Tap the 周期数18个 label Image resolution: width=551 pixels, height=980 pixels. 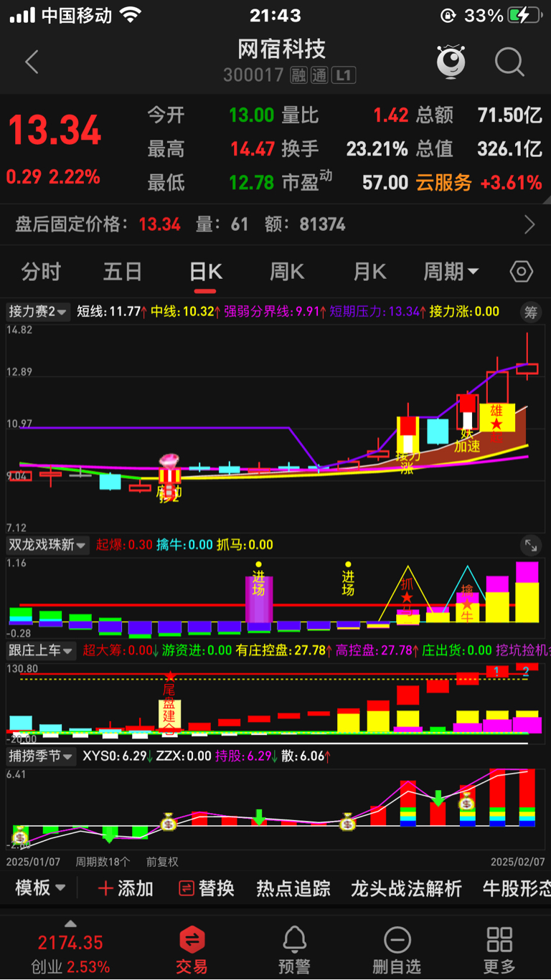pos(103,862)
